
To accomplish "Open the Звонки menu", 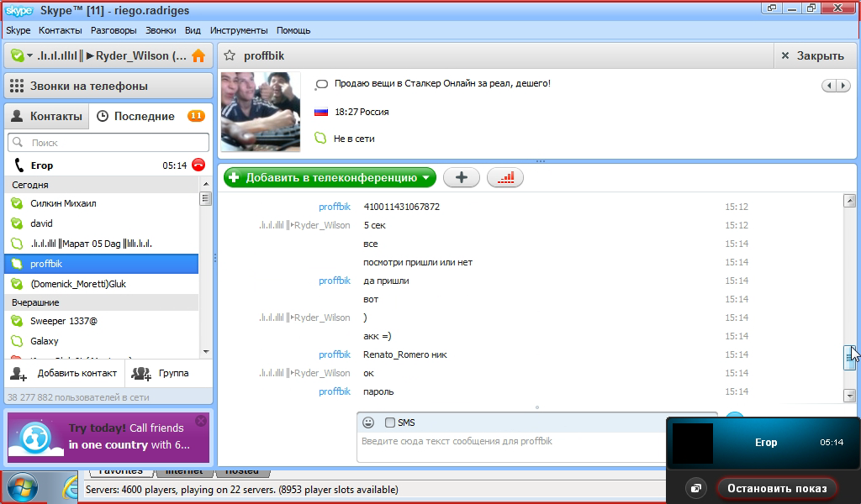I will (x=161, y=30).
